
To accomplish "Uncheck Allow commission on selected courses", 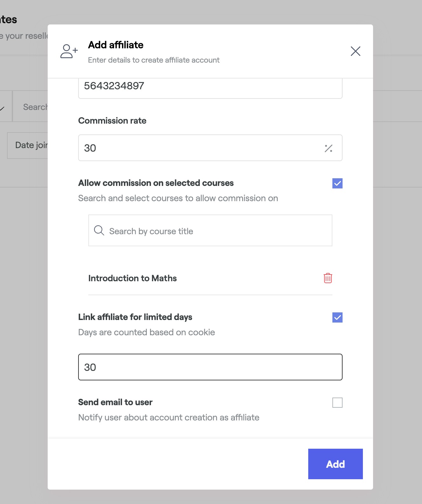I will click(x=337, y=183).
